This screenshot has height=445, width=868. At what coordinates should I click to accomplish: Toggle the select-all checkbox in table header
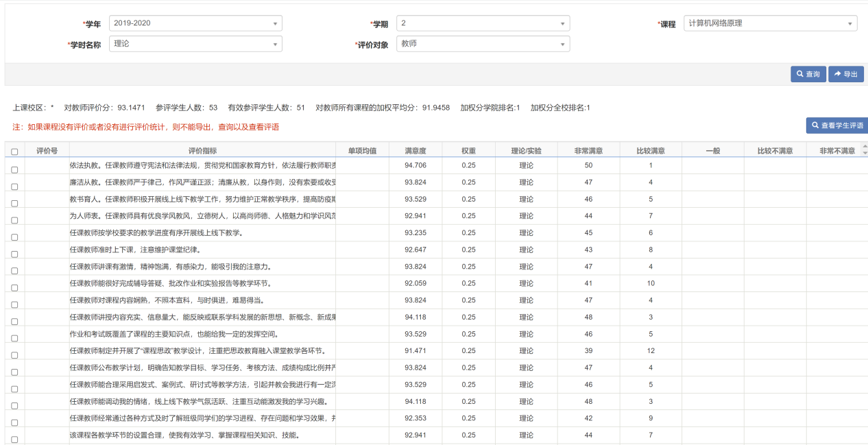(14, 152)
